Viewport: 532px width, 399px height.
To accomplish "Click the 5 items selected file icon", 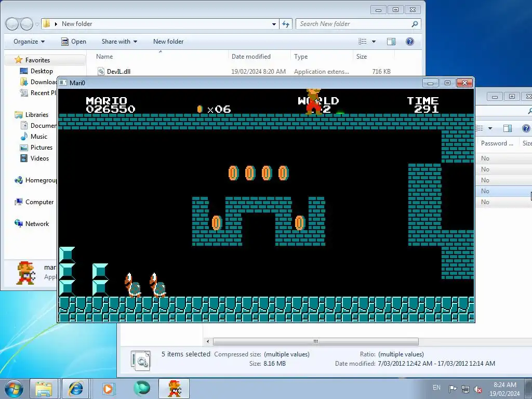I will (140, 361).
